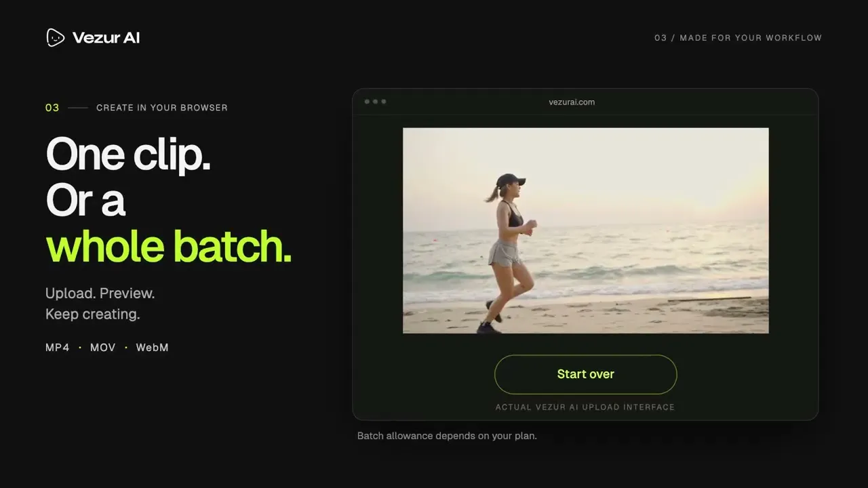Click the Vezur AI logo icon
868x488 pixels.
(x=56, y=38)
